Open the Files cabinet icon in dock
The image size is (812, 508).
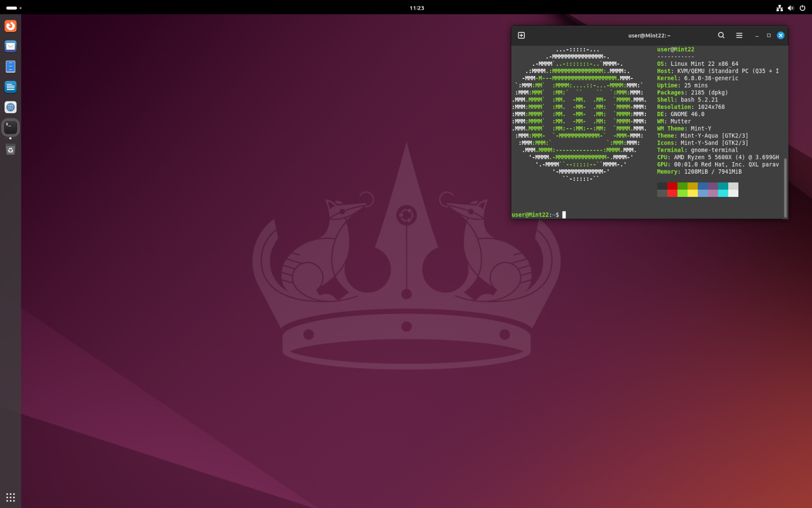[x=11, y=66]
